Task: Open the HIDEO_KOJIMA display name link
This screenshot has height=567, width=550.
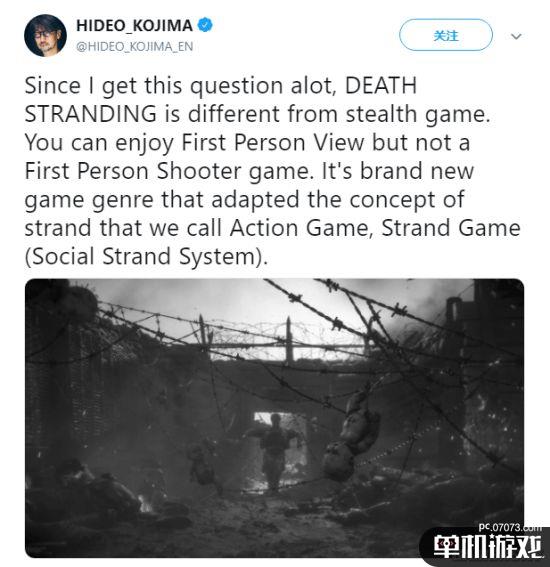Action: pyautogui.click(x=134, y=25)
